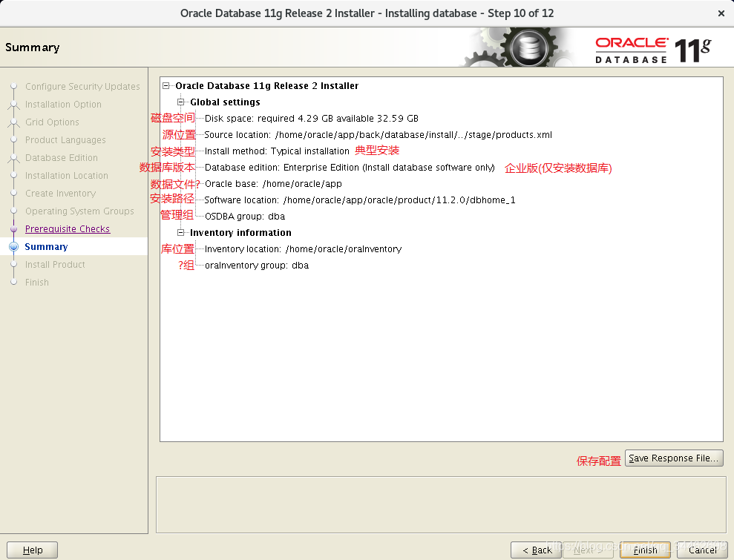Select Configure Security Updates step
734x560 pixels.
82,87
